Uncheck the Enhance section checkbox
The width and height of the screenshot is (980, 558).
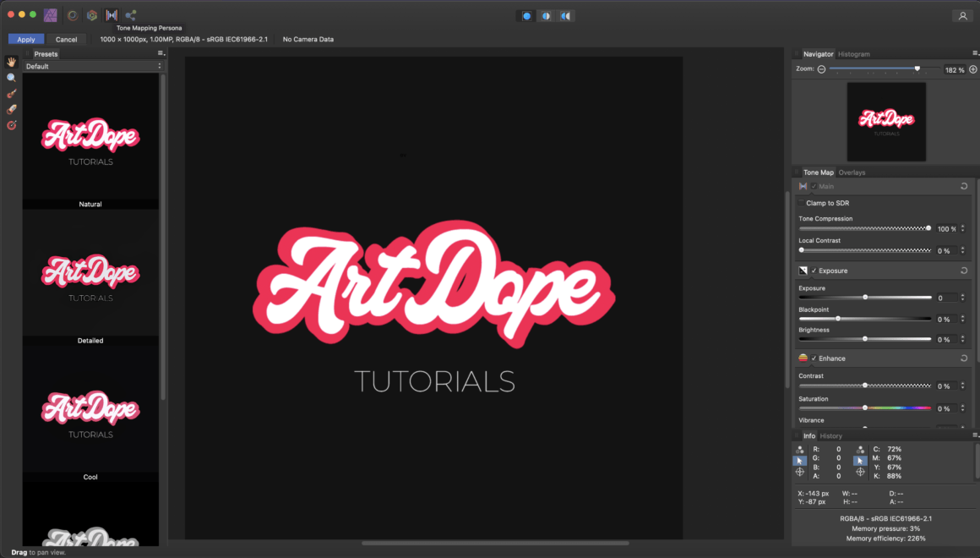pyautogui.click(x=814, y=358)
